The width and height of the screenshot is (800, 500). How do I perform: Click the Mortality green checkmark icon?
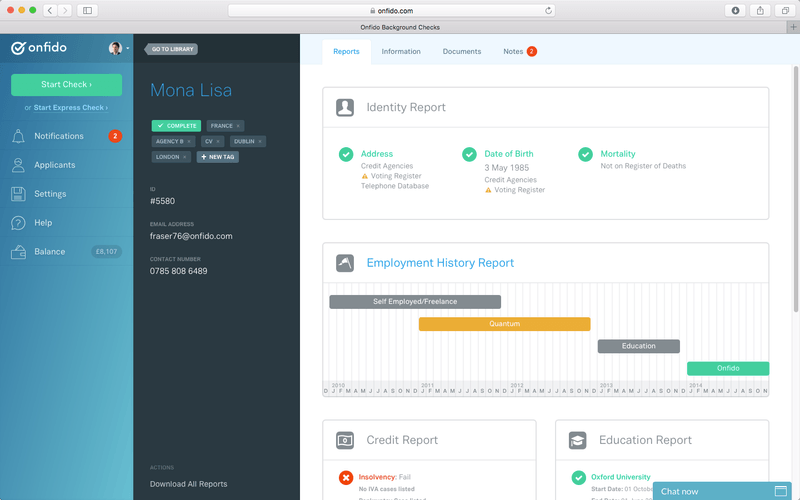[x=586, y=154]
